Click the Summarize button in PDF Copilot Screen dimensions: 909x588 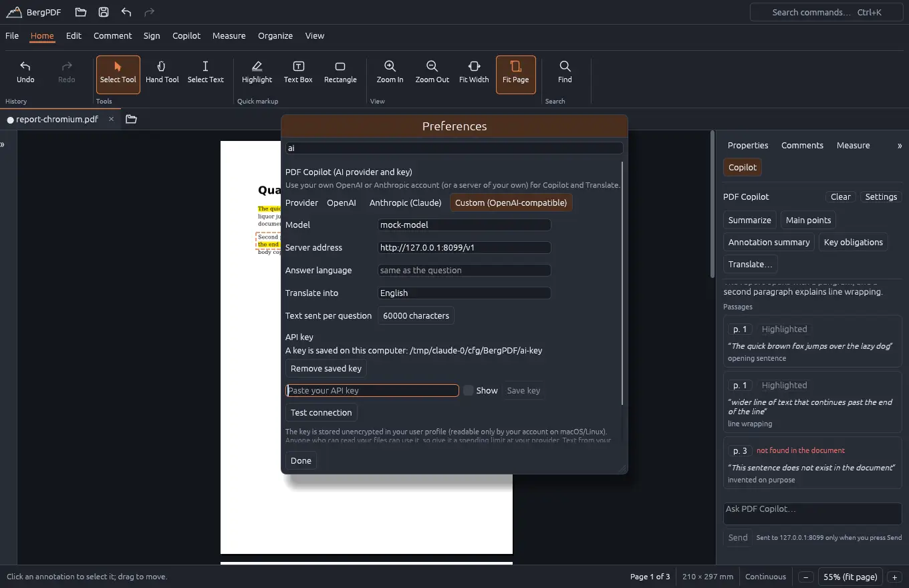coord(750,220)
